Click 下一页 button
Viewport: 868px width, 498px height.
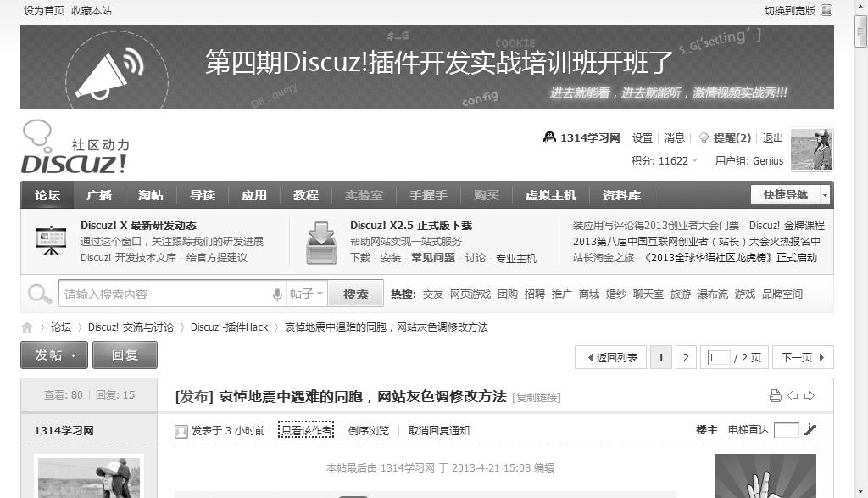(804, 358)
